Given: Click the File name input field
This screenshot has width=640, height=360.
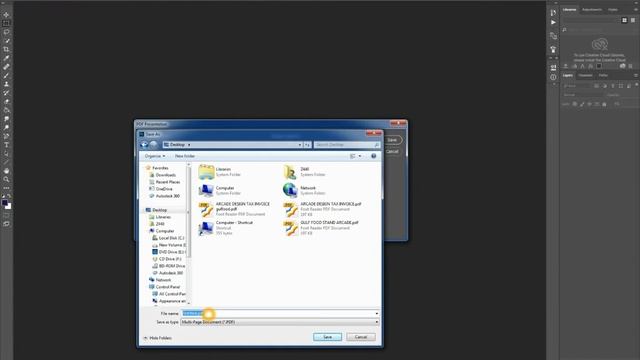Looking at the screenshot, I should [x=280, y=313].
